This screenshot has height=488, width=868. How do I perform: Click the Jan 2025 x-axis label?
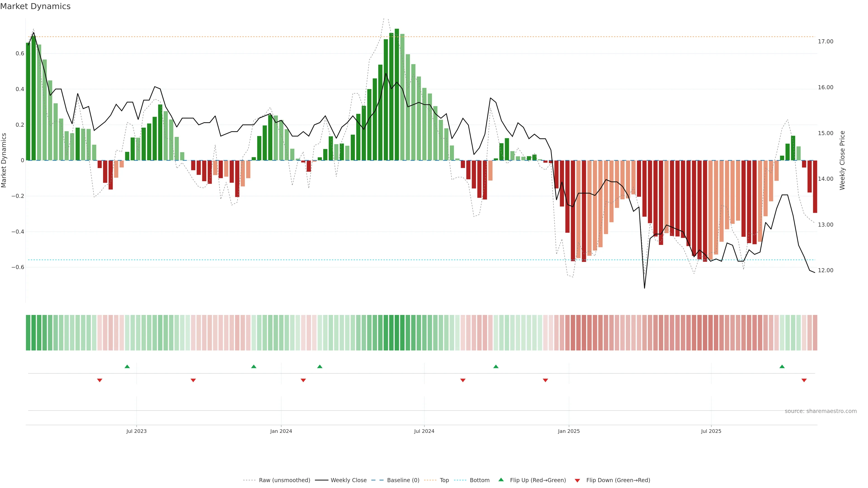(x=569, y=431)
